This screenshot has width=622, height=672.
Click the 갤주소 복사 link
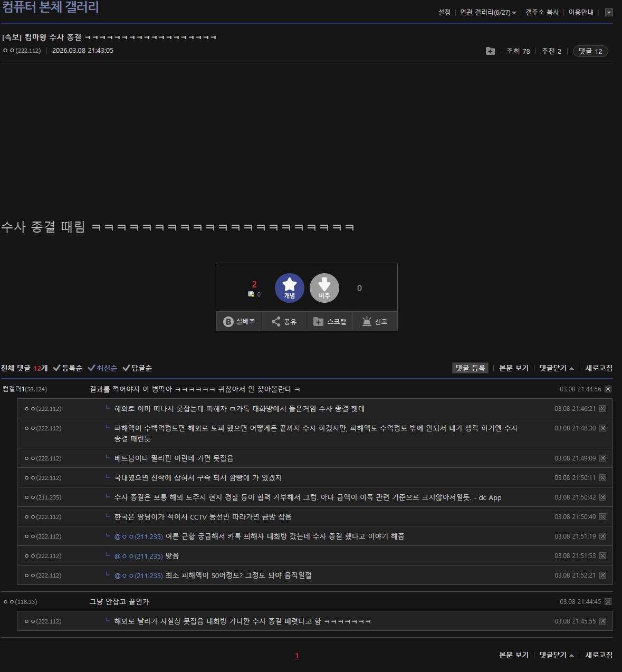point(541,13)
